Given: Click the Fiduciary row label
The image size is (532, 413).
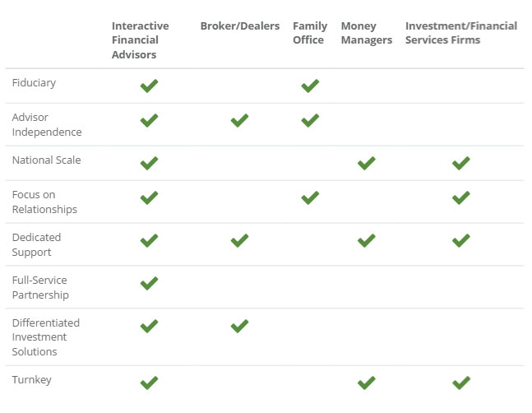Looking at the screenshot, I should click(35, 83).
